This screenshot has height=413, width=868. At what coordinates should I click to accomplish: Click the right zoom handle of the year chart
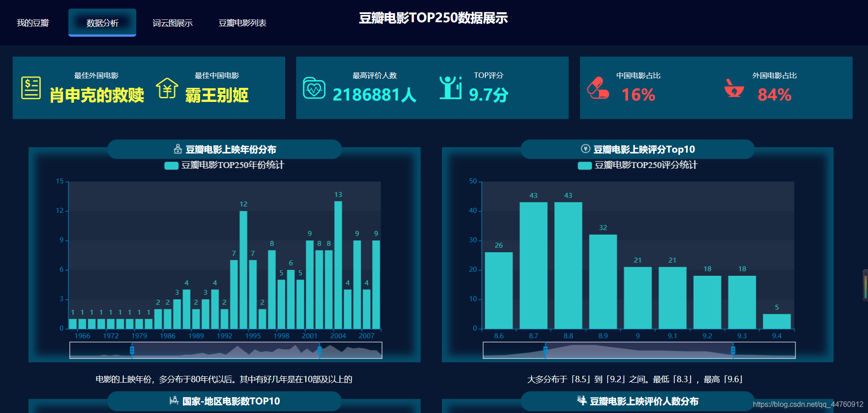pyautogui.click(x=320, y=350)
